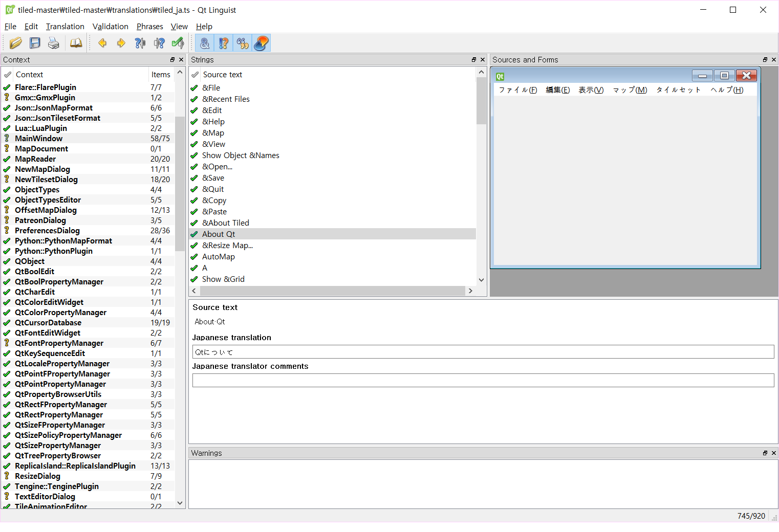Click Context list scroll-down arrow
Screen dimensions: 779x532
180,503
